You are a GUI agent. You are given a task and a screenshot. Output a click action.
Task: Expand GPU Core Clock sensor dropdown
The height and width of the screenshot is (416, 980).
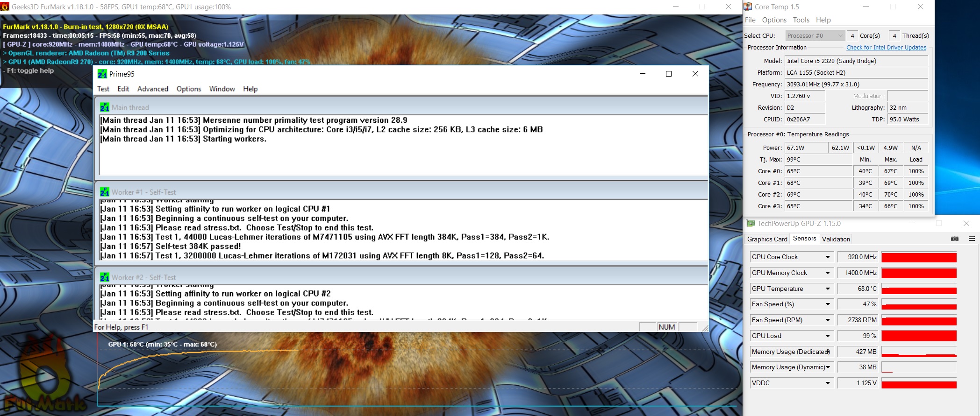828,257
